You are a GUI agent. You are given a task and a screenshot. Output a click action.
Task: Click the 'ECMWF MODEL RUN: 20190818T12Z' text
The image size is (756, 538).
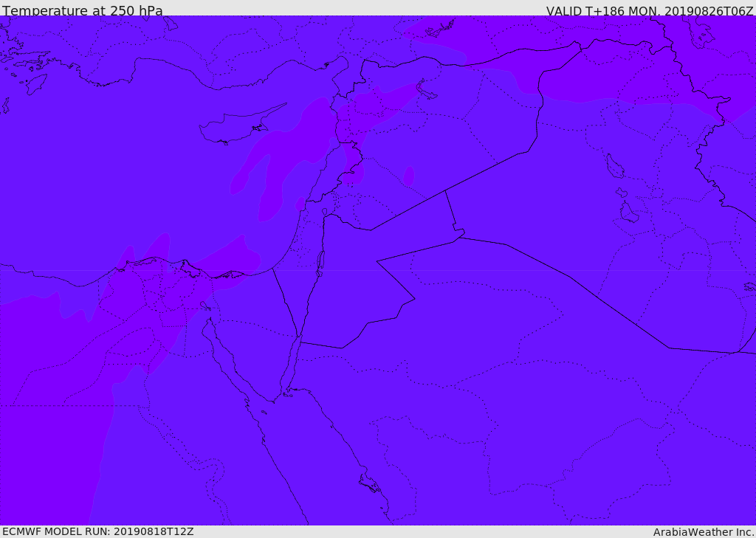pos(98,531)
